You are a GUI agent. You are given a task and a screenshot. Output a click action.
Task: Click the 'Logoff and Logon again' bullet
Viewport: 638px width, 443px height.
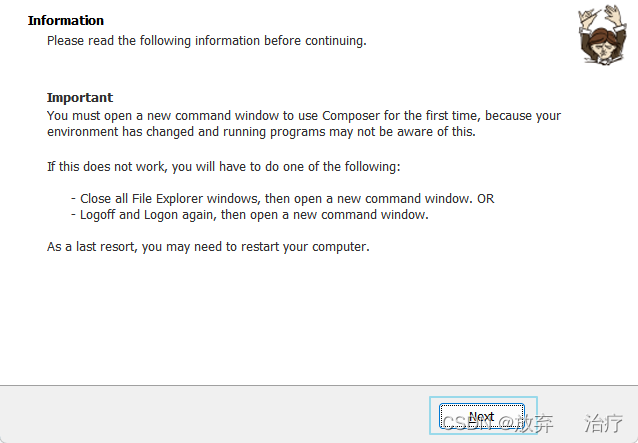click(250, 214)
